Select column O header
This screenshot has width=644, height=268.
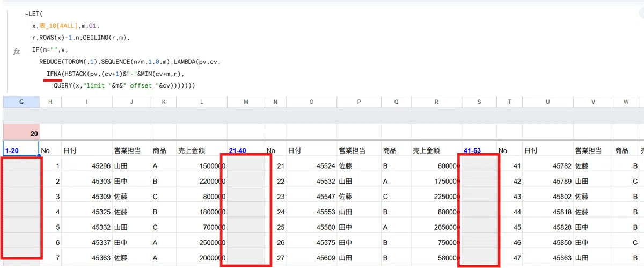tap(311, 102)
